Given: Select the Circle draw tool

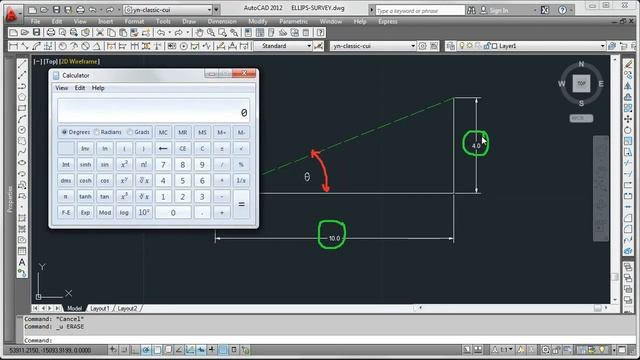Looking at the screenshot, I should pyautogui.click(x=22, y=130).
